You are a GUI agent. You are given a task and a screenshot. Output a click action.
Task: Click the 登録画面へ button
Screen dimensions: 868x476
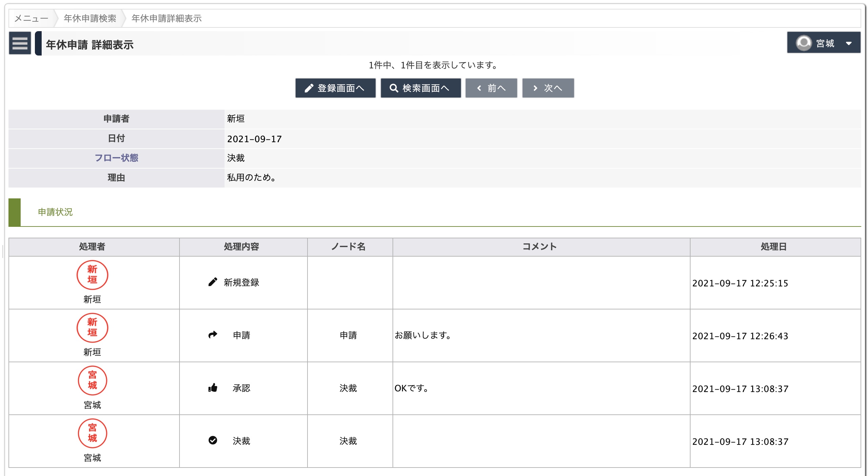[x=335, y=88]
